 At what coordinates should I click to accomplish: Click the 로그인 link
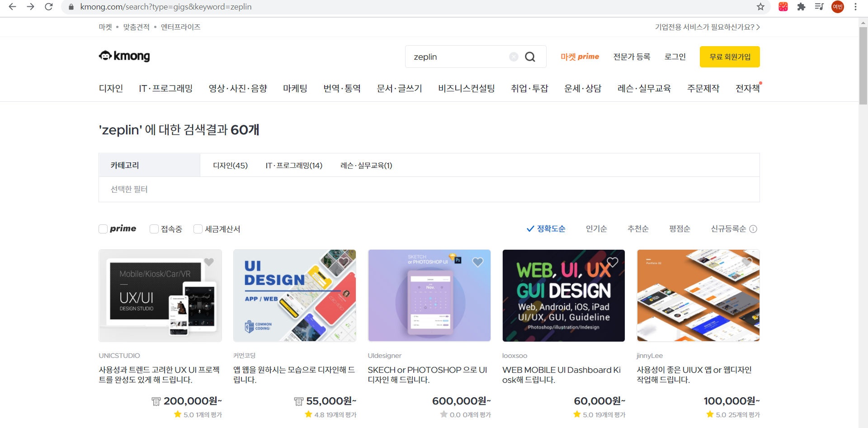pyautogui.click(x=675, y=57)
